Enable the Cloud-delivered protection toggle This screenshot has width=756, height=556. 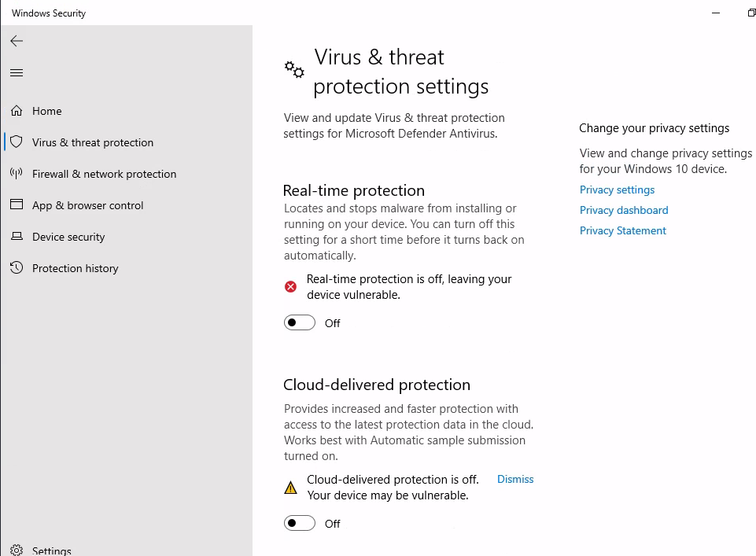tap(300, 523)
